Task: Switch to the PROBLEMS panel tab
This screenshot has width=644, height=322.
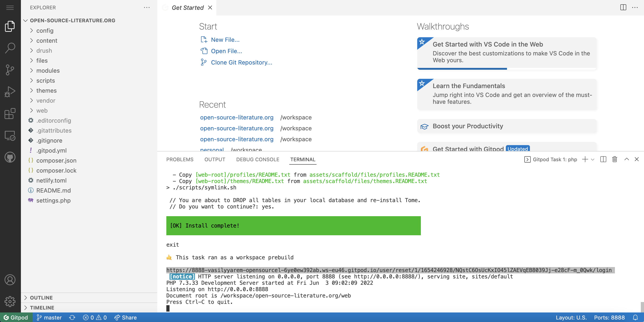Action: point(180,159)
